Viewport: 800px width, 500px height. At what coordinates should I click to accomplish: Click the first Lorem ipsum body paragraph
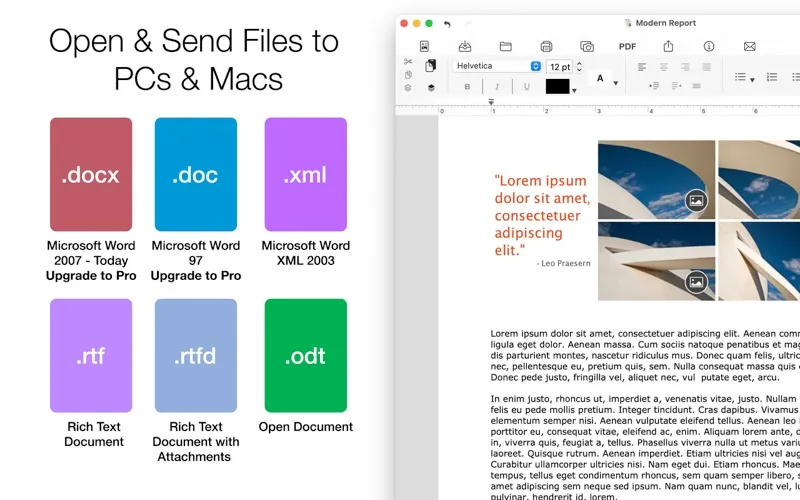(645, 356)
